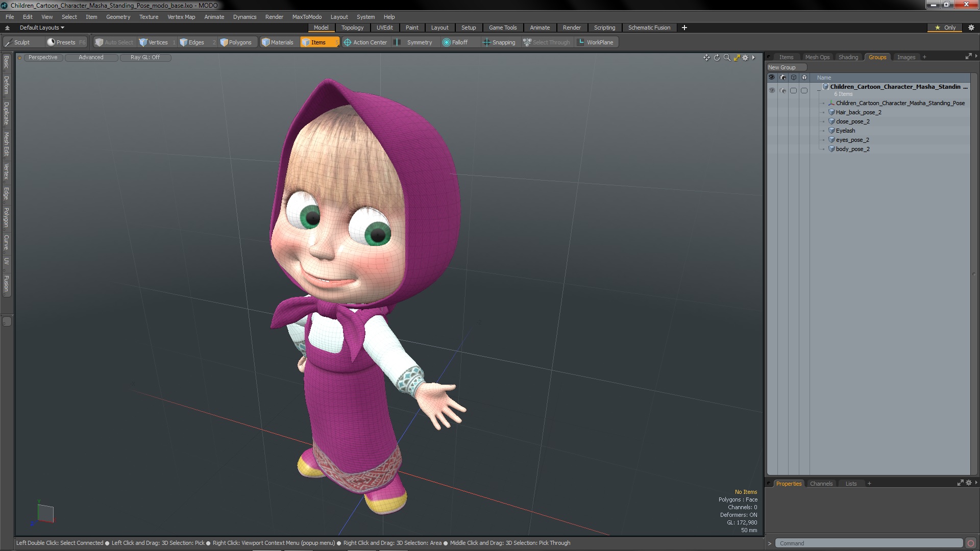Select the Eyelash mesh item
Screen dimensions: 980x551
pos(845,131)
